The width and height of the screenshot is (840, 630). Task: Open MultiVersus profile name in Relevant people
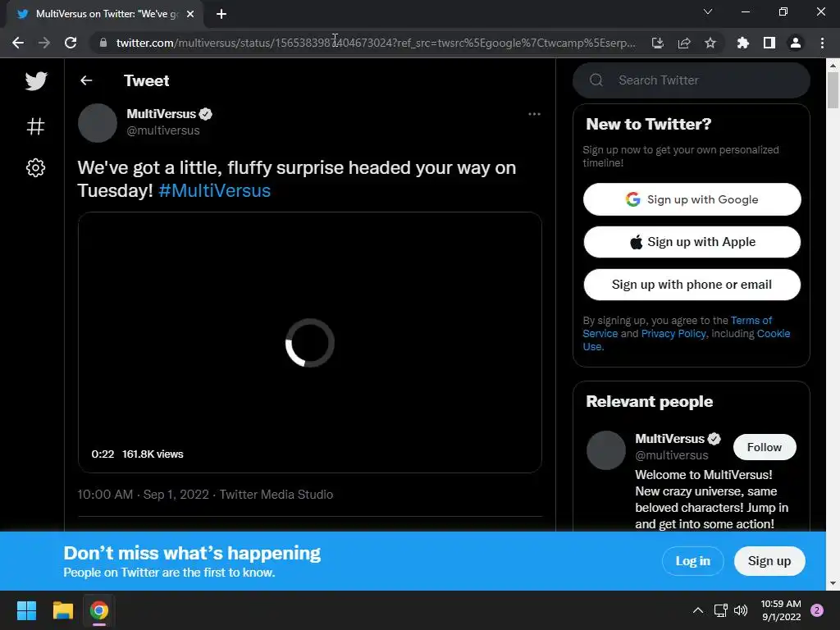[669, 439]
